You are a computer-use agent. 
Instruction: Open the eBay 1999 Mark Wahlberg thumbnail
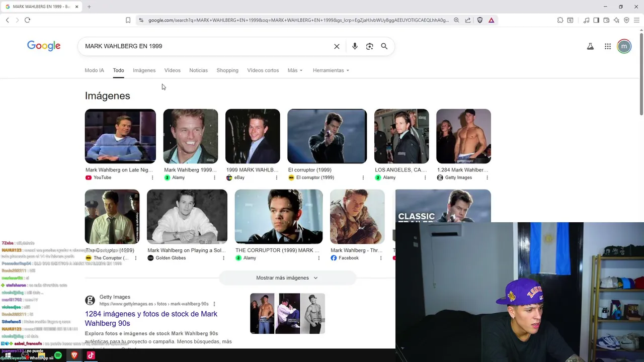pyautogui.click(x=253, y=136)
